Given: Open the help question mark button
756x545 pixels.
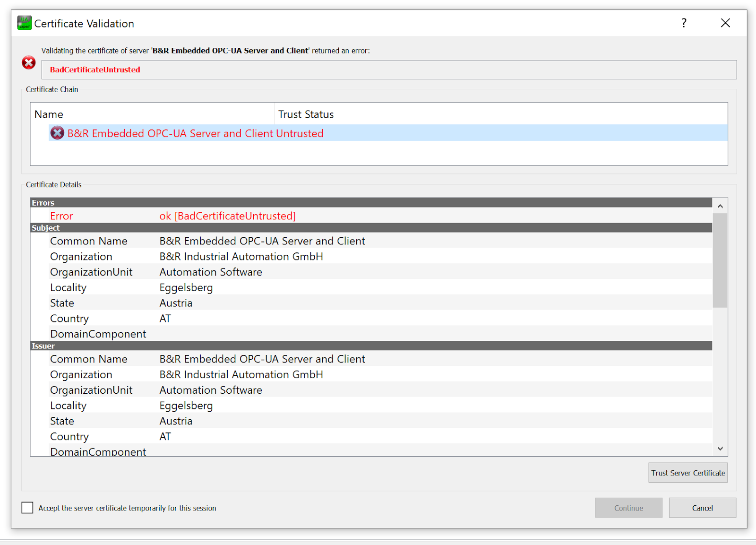Looking at the screenshot, I should point(684,23).
